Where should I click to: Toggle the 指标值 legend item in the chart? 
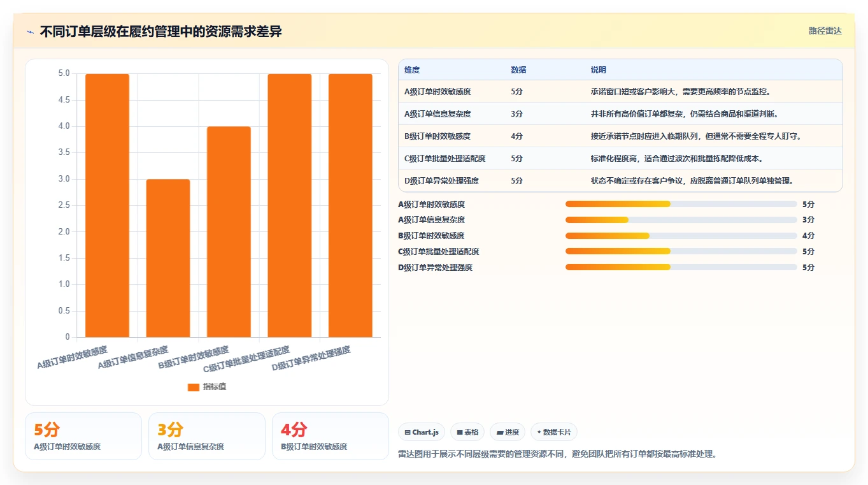tap(207, 387)
